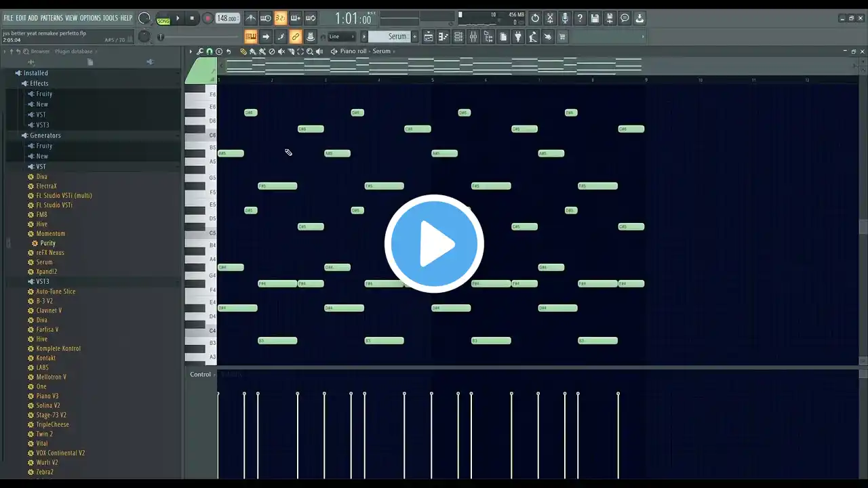Toggle the typing keyboard to piano button

point(251,37)
